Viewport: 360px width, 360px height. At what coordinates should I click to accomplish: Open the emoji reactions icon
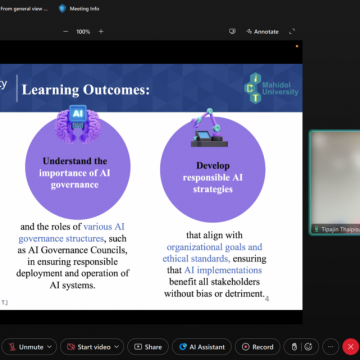308,347
